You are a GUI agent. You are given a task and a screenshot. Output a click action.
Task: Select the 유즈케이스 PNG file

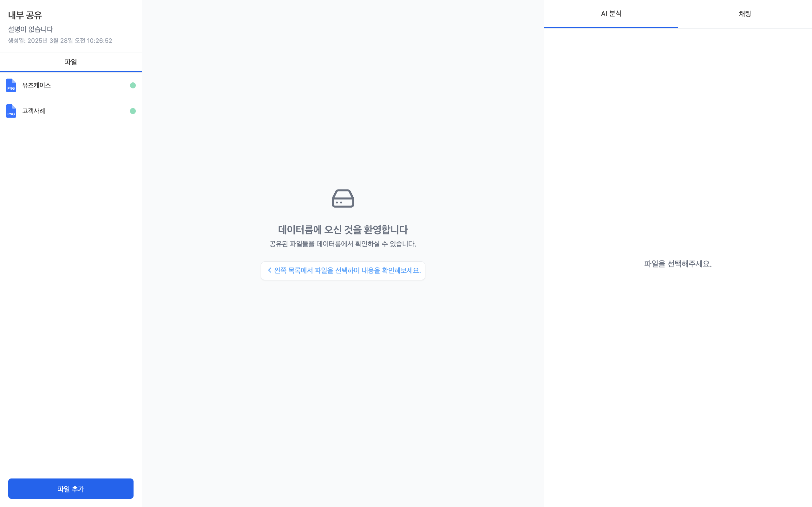point(36,85)
